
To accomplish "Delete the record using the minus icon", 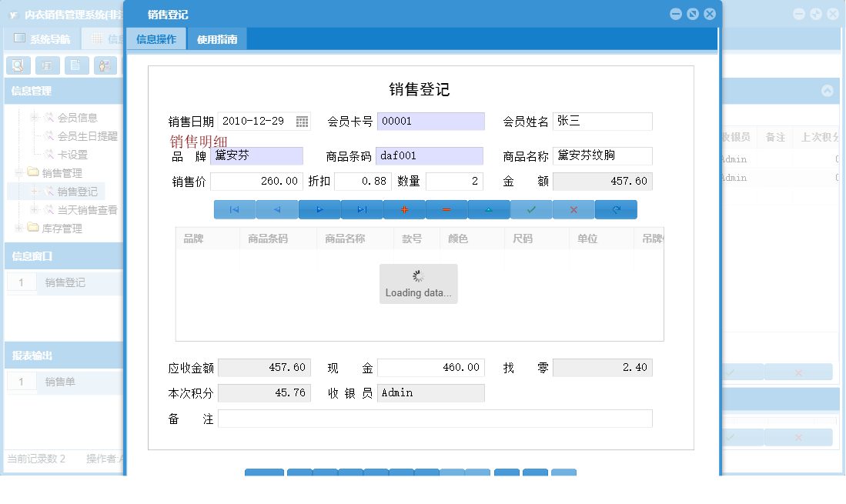I will tap(446, 209).
